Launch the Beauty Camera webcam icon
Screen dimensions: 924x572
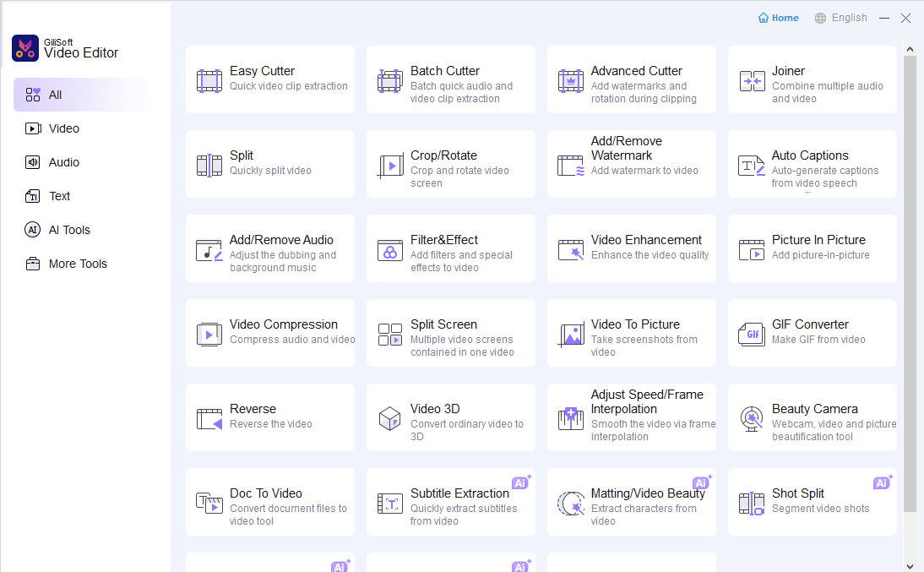click(x=752, y=419)
